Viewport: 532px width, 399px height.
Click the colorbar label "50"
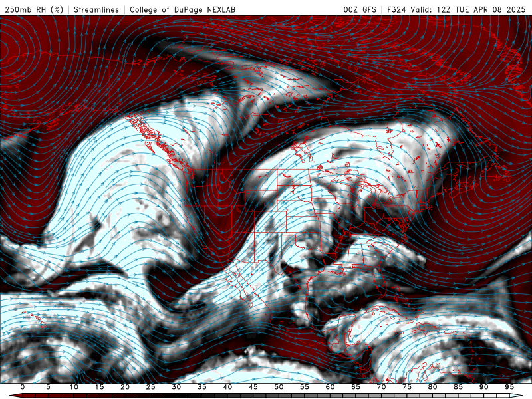pos(279,387)
